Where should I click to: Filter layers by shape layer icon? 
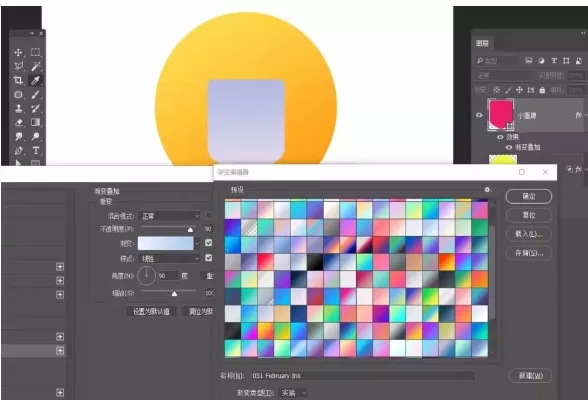[x=566, y=60]
